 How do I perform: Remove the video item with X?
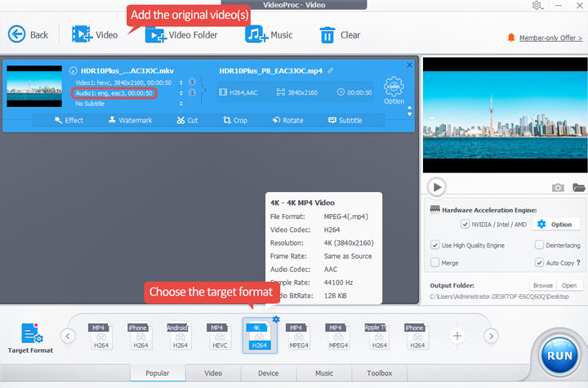click(x=409, y=65)
